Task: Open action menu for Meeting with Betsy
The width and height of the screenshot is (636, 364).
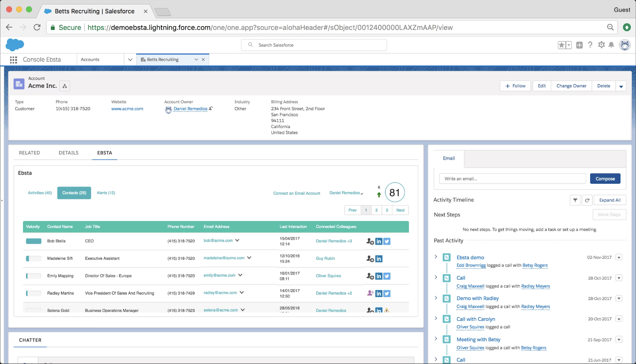Action: pyautogui.click(x=619, y=340)
